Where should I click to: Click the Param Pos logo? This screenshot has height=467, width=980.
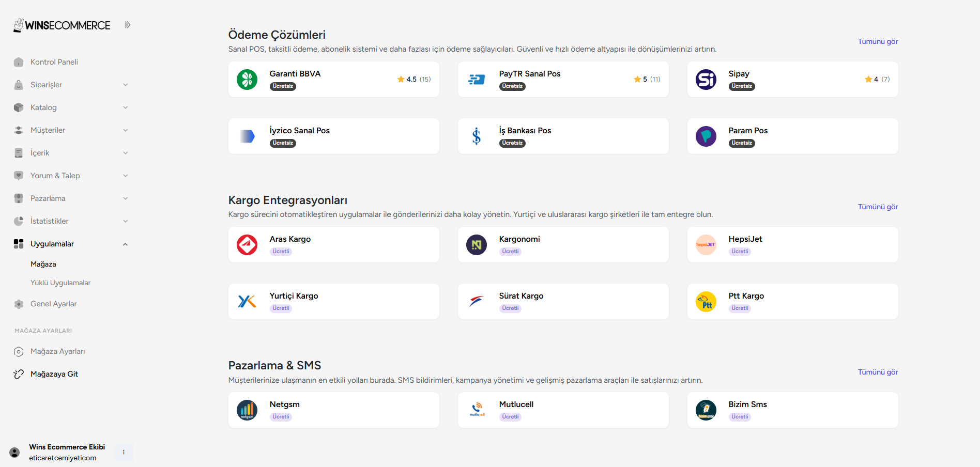[706, 136]
